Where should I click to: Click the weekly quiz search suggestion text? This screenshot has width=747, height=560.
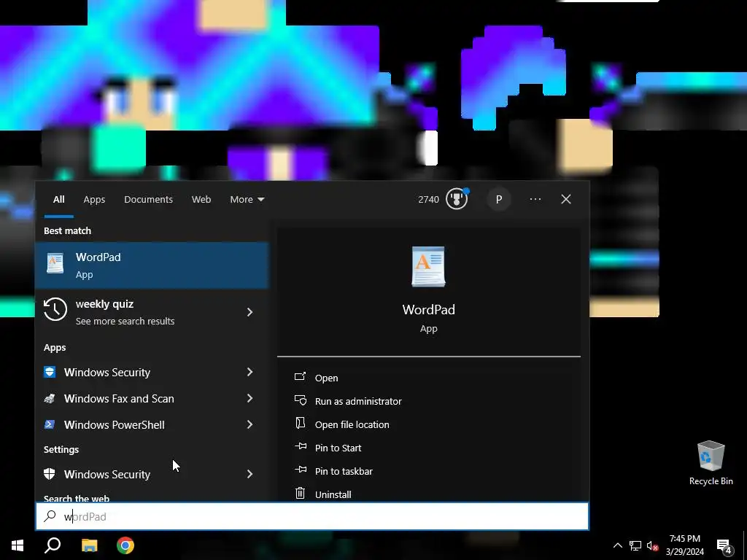pos(104,304)
